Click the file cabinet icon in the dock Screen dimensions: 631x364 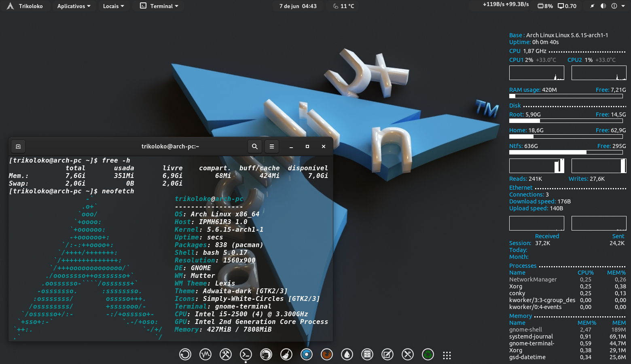pos(367,355)
